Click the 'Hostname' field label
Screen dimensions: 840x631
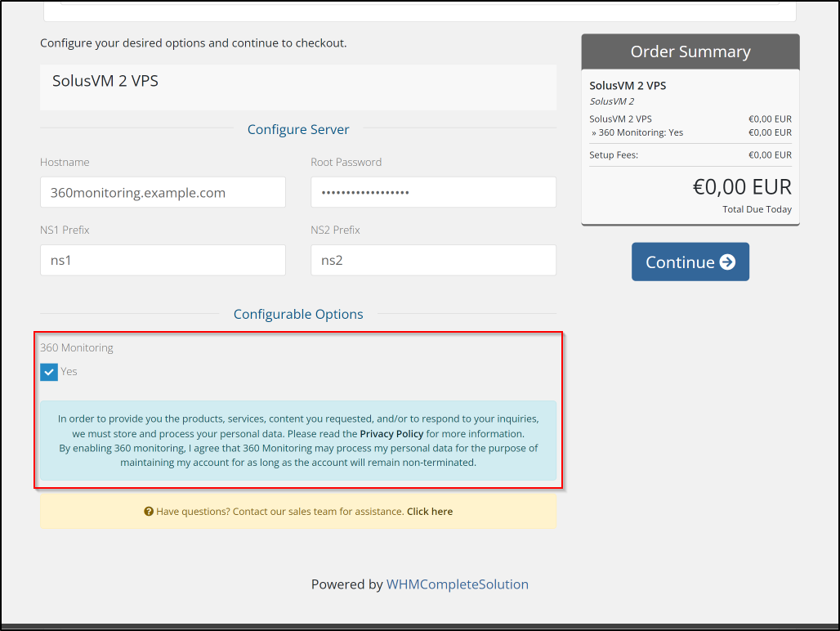(x=65, y=163)
